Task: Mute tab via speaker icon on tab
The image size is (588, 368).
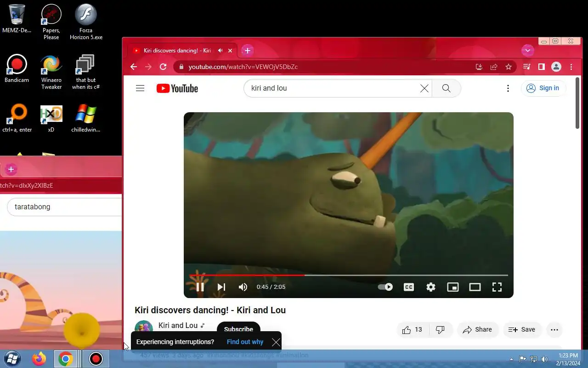Action: (x=220, y=51)
